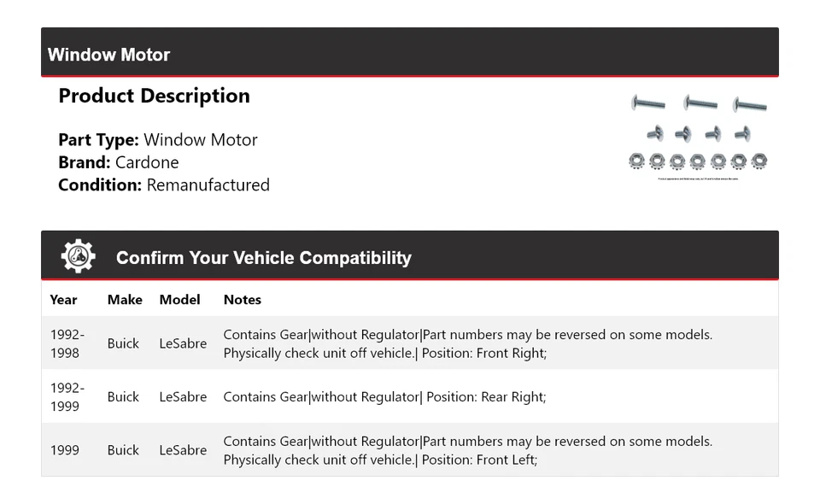
Task: Select the Product Description heading
Action: click(x=154, y=96)
